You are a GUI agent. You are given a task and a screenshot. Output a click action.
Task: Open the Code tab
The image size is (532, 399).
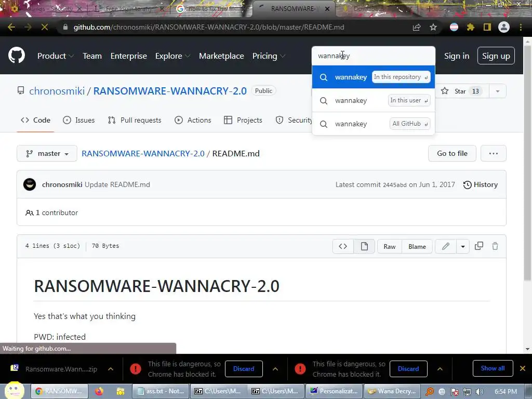[x=35, y=120]
